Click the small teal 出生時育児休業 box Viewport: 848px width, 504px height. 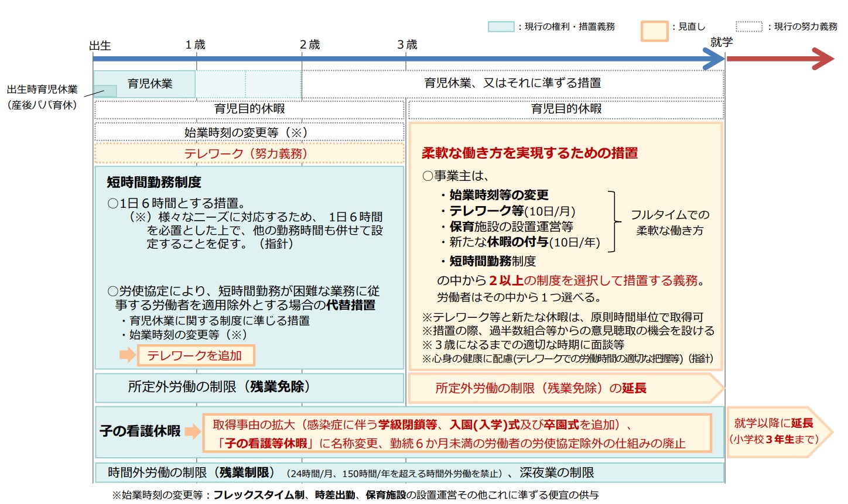pyautogui.click(x=105, y=91)
